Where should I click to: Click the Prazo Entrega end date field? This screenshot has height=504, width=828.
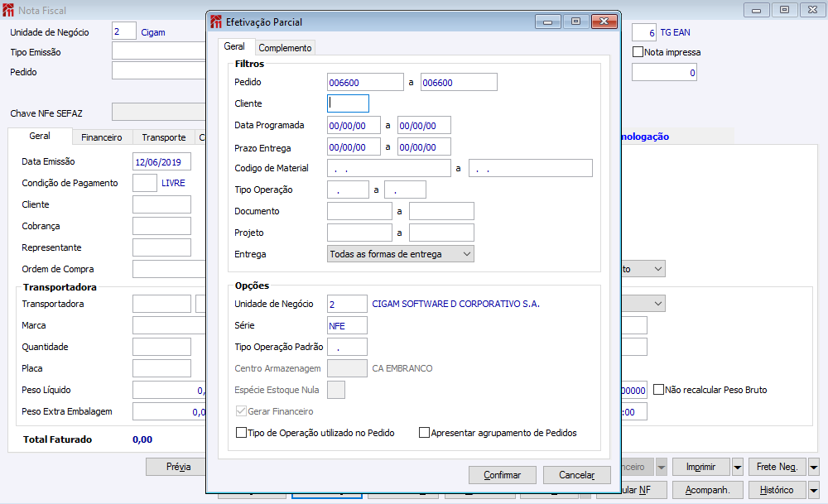(x=424, y=147)
